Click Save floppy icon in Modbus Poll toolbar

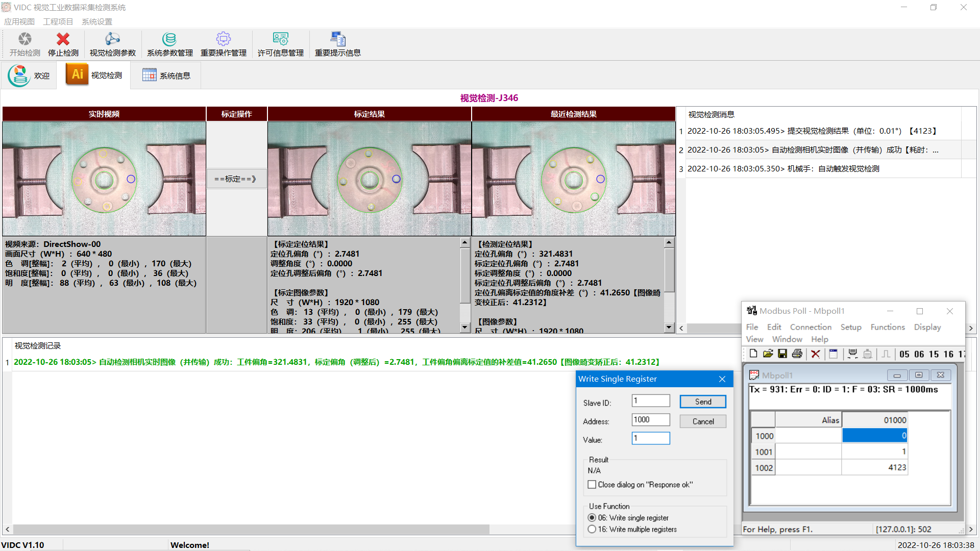pyautogui.click(x=782, y=354)
